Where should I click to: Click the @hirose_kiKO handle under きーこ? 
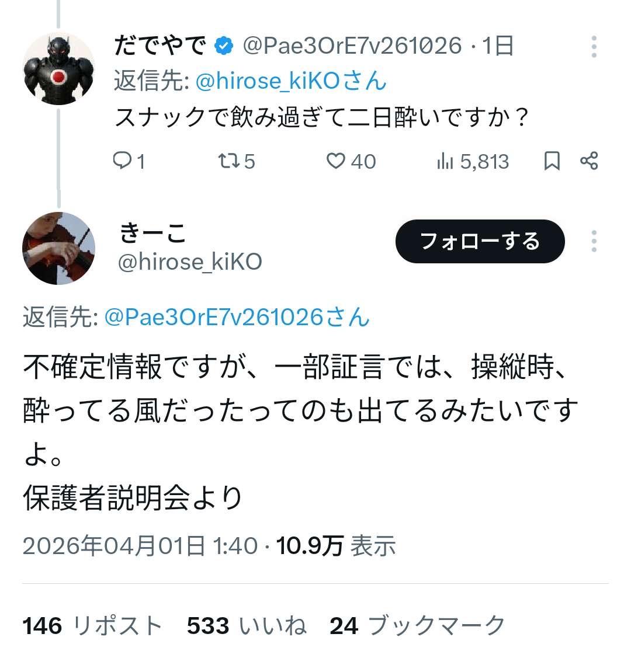pyautogui.click(x=190, y=262)
